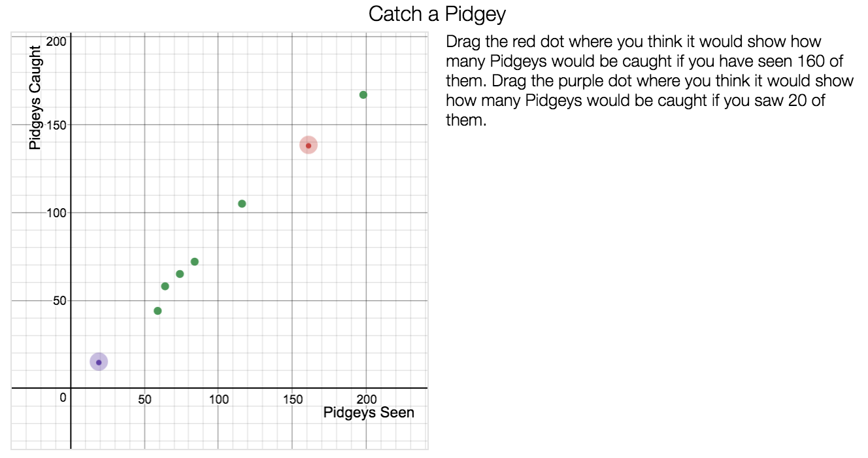Viewport: 868px width, 458px height.
Task: Click the purple draggable dot
Action: (99, 362)
